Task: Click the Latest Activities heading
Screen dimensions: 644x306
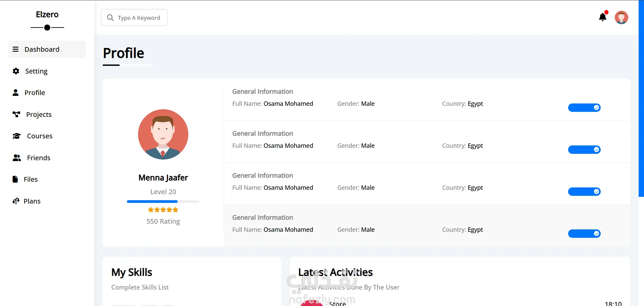Action: [335, 272]
